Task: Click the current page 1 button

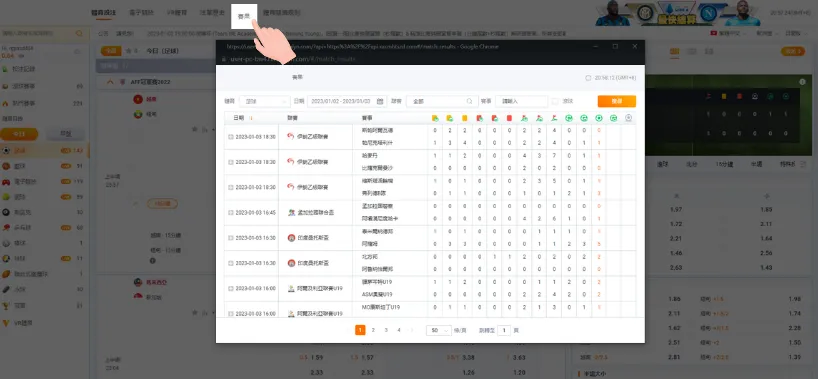Action: (360, 330)
